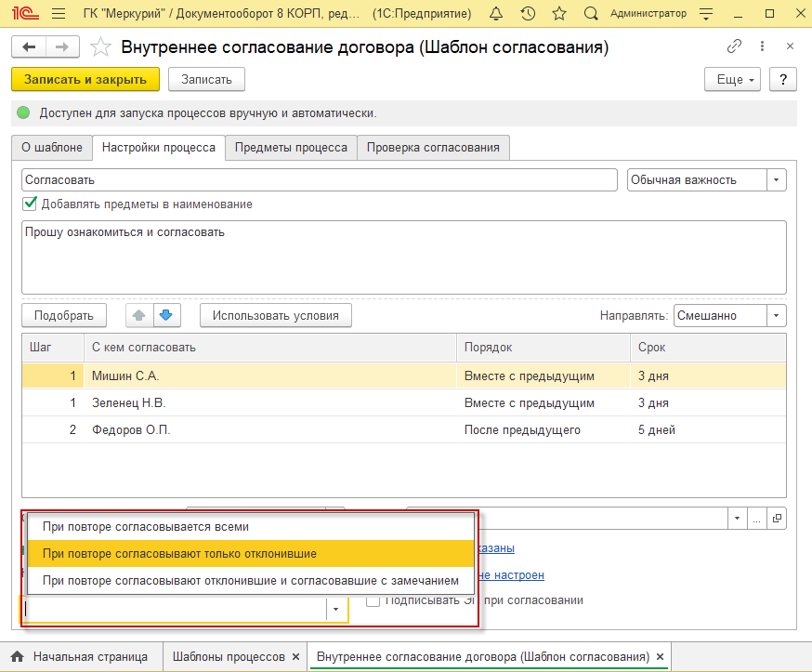Open service settings menu next to Администратор
Image resolution: width=812 pixels, height=672 pixels.
706,13
